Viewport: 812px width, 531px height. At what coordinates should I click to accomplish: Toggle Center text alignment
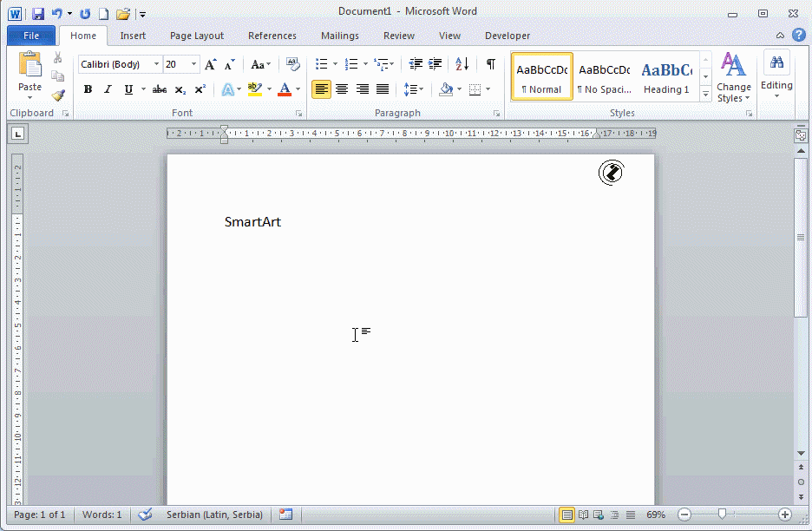pyautogui.click(x=342, y=89)
